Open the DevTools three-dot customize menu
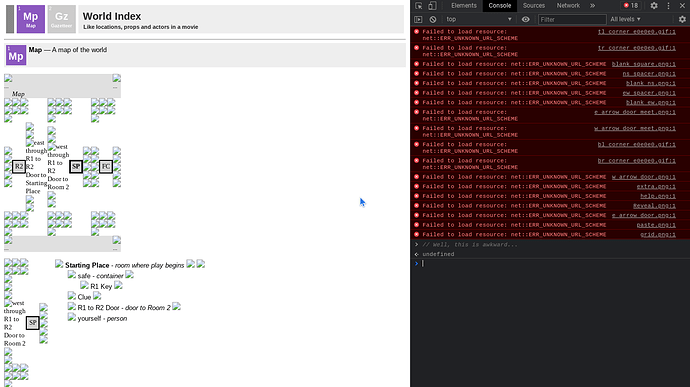Image resolution: width=690 pixels, height=387 pixels. pos(668,6)
